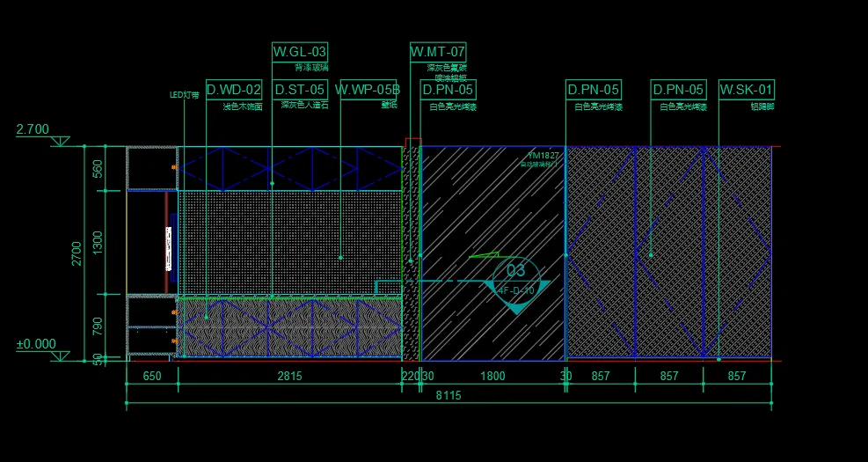Screen dimensions: 868x462
Task: Pick the 560 vertical dimension text
Action: point(98,168)
